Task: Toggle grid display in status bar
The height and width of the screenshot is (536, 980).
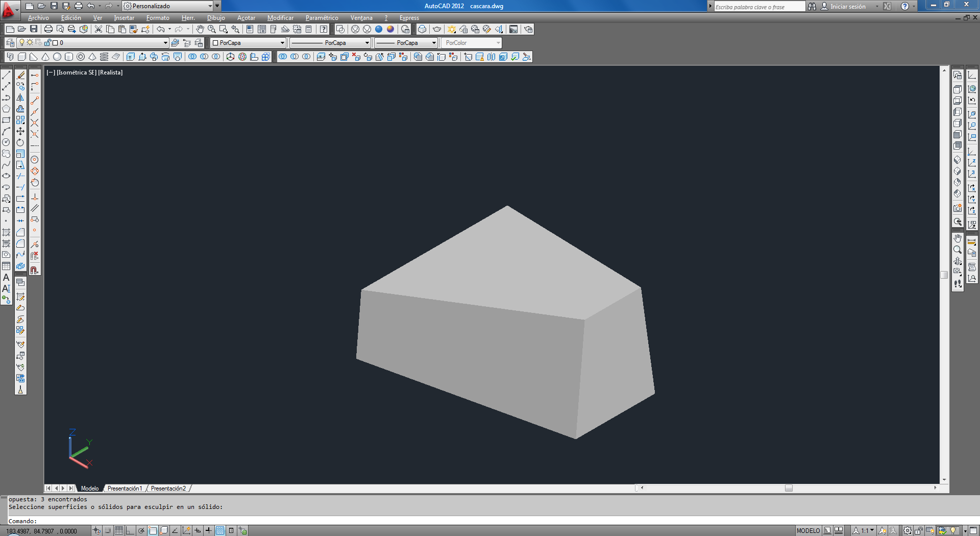Action: pos(119,531)
